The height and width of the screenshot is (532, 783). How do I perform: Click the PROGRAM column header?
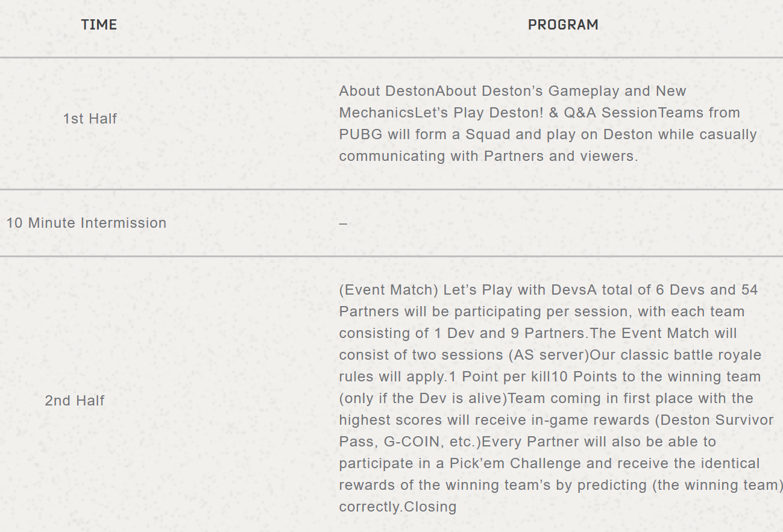pyautogui.click(x=563, y=25)
